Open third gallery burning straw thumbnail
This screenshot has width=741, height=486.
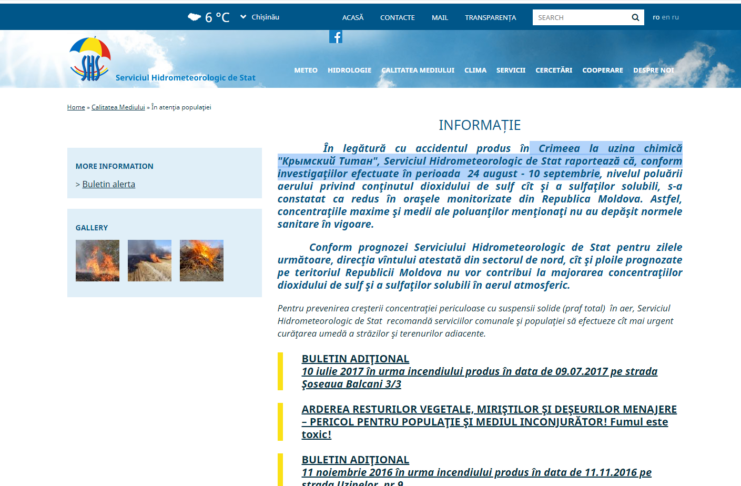click(x=201, y=260)
